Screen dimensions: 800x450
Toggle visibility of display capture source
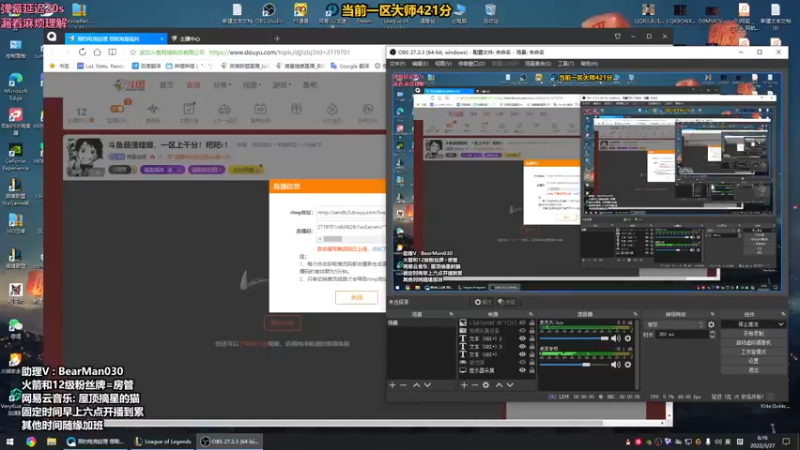pyautogui.click(x=522, y=370)
